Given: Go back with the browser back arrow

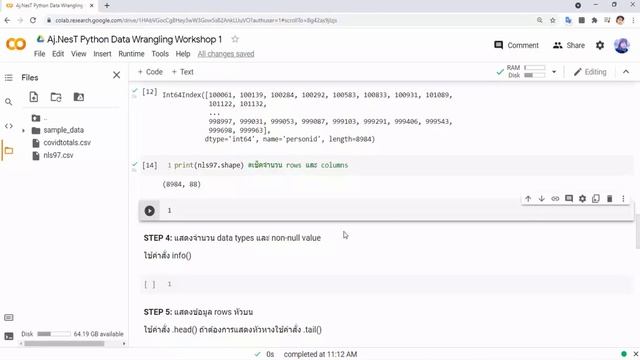Looking at the screenshot, I should [x=7, y=20].
